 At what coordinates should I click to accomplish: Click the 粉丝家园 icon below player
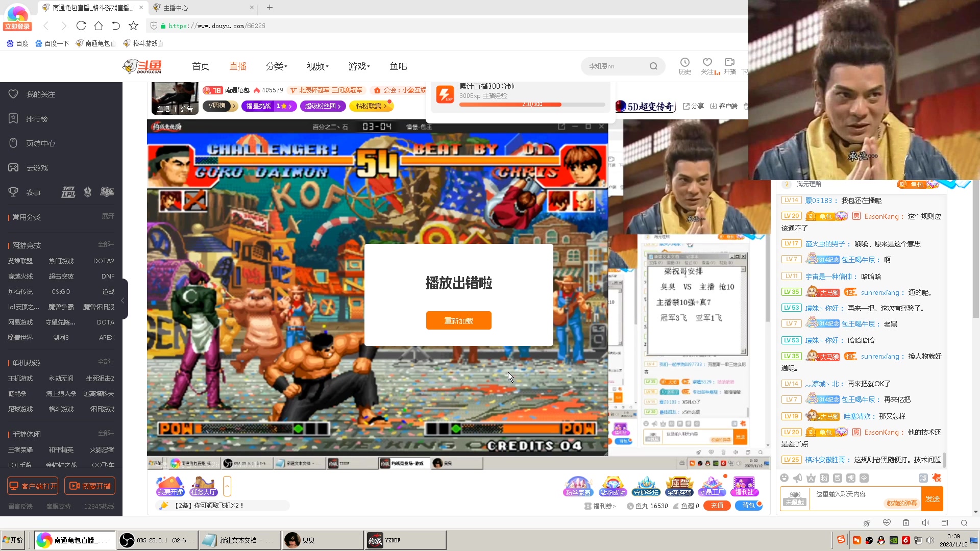coord(578,486)
